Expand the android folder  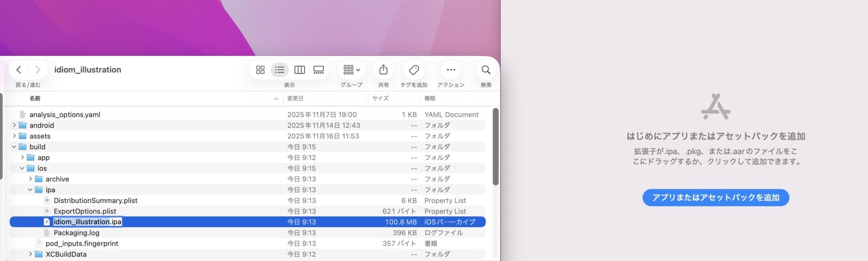click(x=14, y=125)
